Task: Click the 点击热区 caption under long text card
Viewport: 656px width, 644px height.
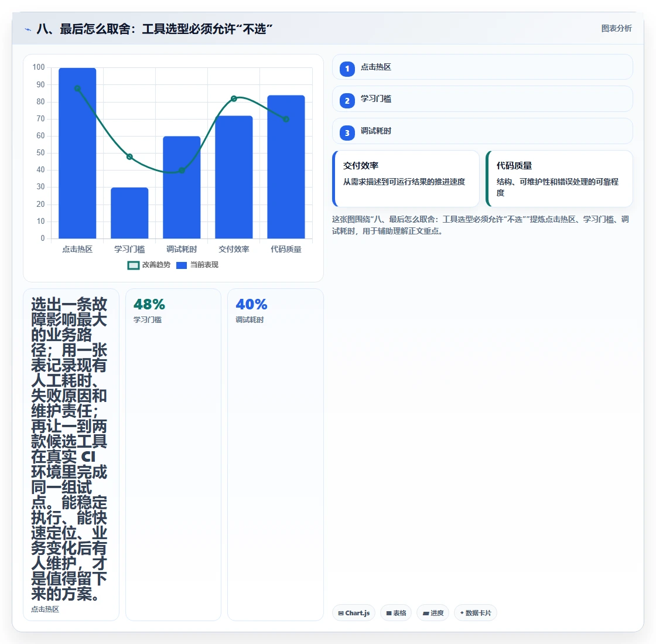Action: coord(45,609)
